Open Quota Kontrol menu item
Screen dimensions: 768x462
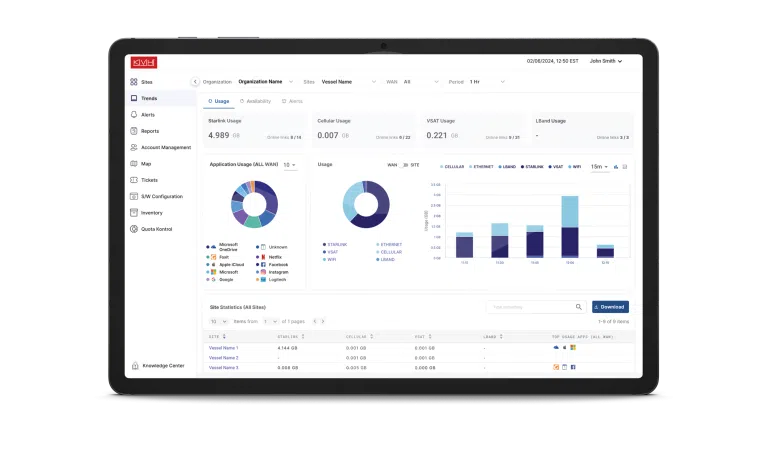point(161,229)
